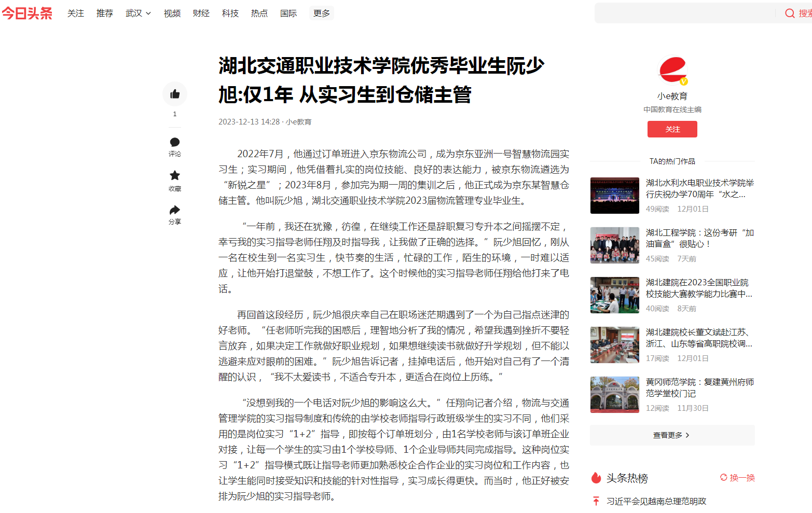The width and height of the screenshot is (812, 513).
Task: Open thumbnail of 黄冈师范学院 school gate
Action: (615, 395)
